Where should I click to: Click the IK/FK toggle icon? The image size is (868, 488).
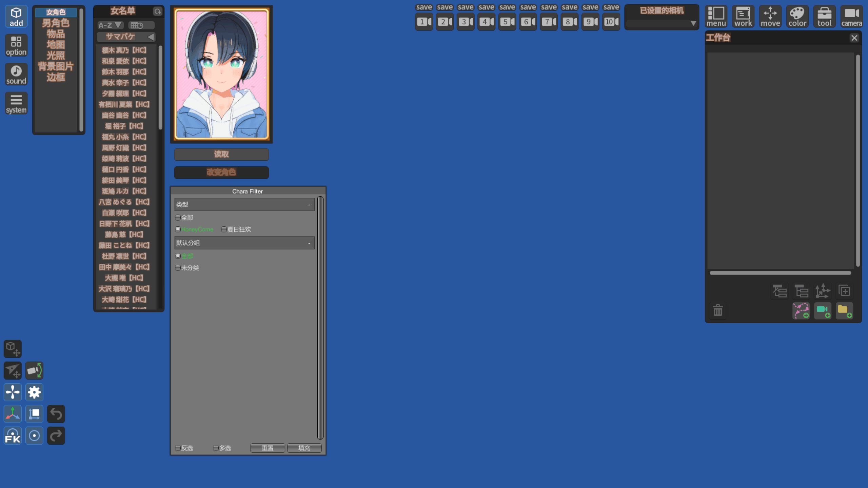click(x=13, y=435)
